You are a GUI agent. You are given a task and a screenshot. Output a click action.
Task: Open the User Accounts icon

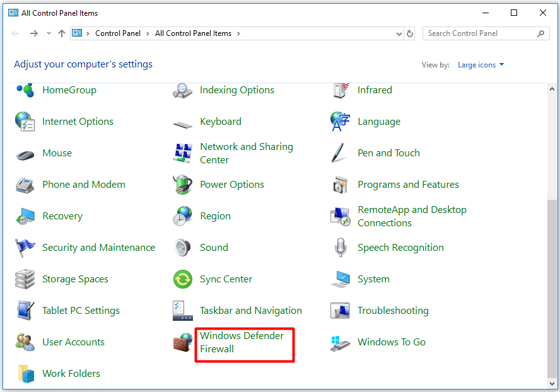click(x=25, y=342)
